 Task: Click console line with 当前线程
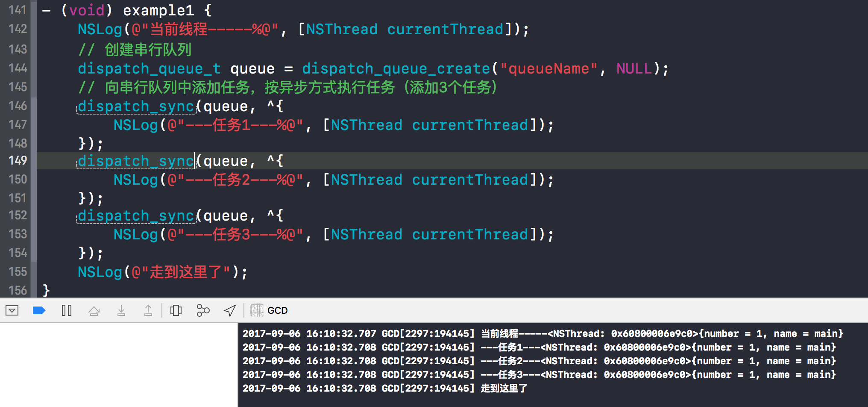(x=542, y=333)
